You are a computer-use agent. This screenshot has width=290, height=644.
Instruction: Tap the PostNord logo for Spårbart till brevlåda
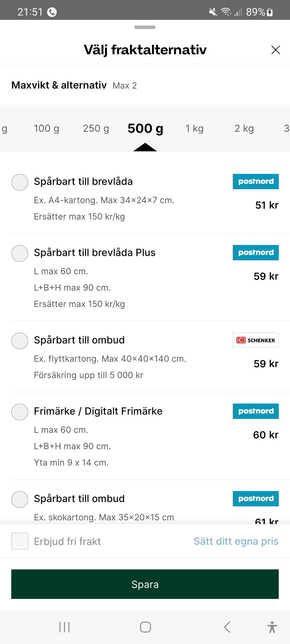(x=256, y=182)
